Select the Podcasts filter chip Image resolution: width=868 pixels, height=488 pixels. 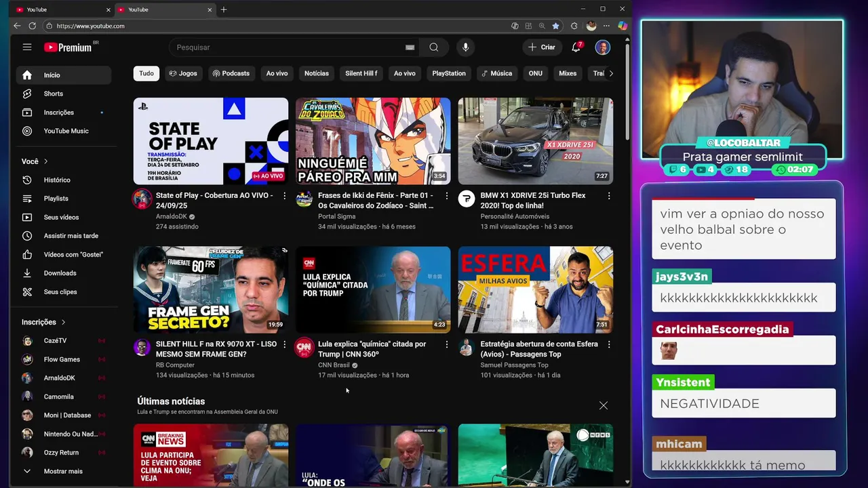(x=231, y=73)
